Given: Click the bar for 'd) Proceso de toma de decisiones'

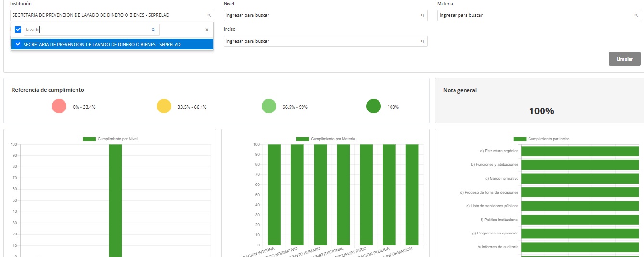Looking at the screenshot, I should pos(580,192).
